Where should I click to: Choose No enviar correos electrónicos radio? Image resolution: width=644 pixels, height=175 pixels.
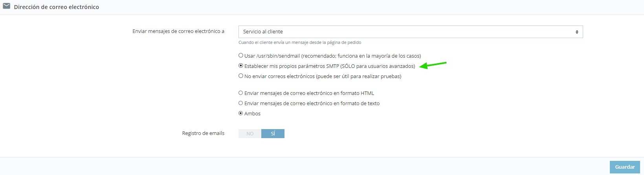[x=241, y=76]
